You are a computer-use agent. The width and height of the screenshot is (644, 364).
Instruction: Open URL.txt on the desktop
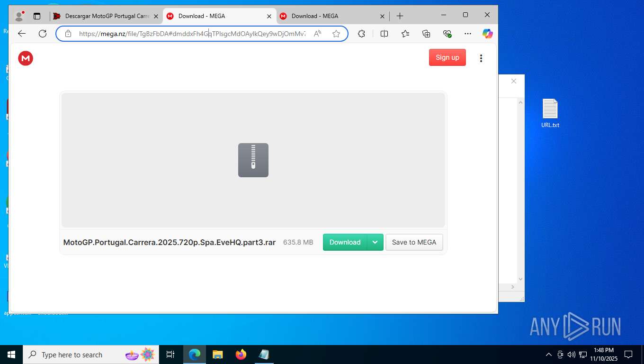(x=550, y=113)
